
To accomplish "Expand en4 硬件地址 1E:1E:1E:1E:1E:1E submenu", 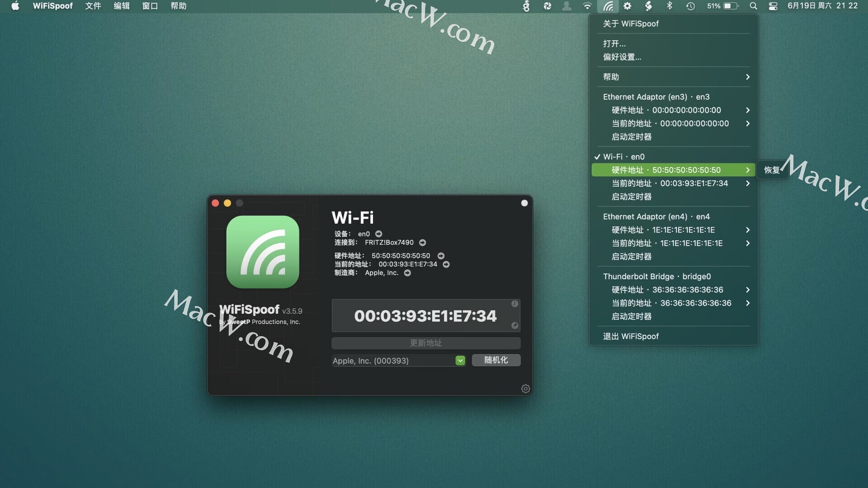I will 673,230.
